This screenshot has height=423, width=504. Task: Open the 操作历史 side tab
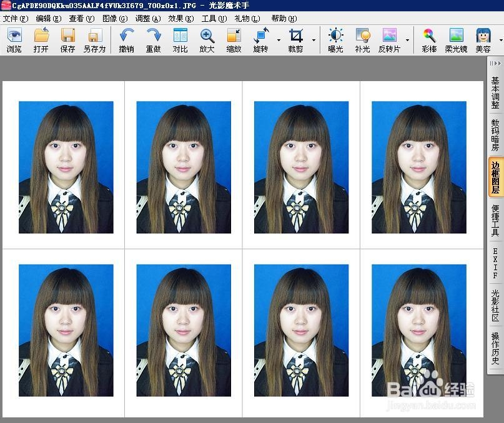(x=495, y=348)
